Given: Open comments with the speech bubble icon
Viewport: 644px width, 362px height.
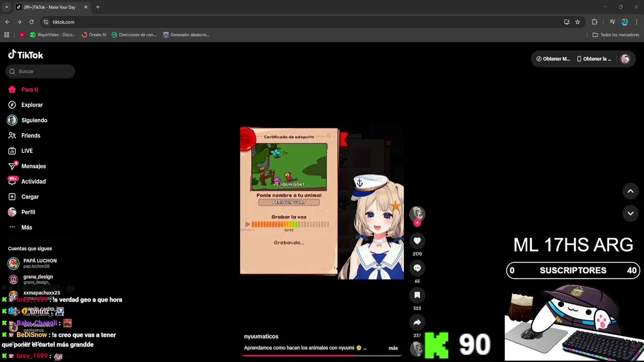Looking at the screenshot, I should (x=417, y=268).
